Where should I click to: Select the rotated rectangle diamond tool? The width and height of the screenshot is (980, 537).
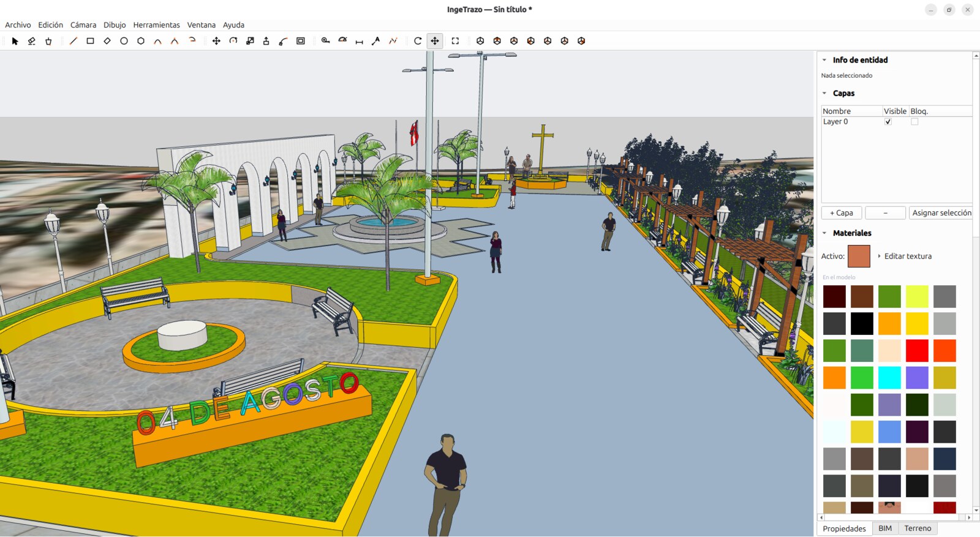107,41
